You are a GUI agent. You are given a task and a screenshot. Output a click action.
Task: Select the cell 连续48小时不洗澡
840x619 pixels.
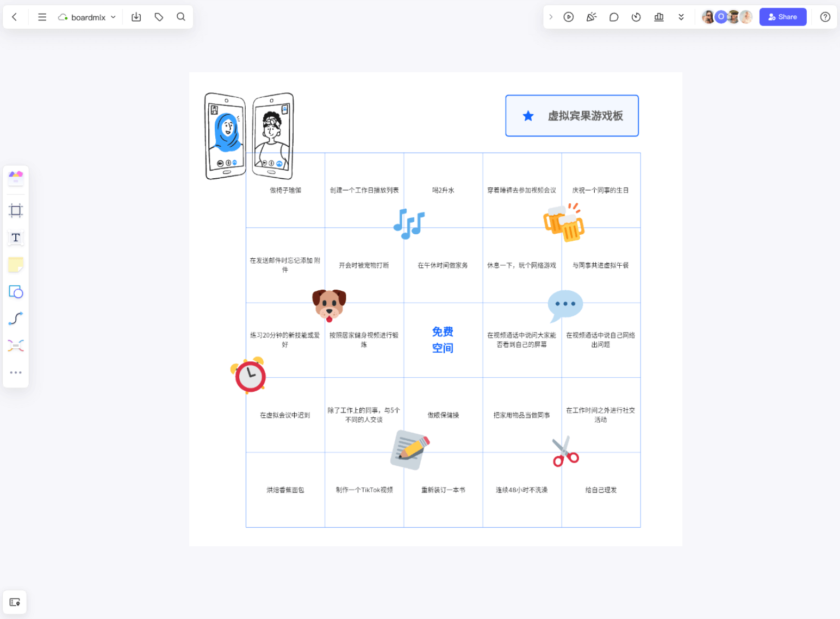[x=522, y=490]
